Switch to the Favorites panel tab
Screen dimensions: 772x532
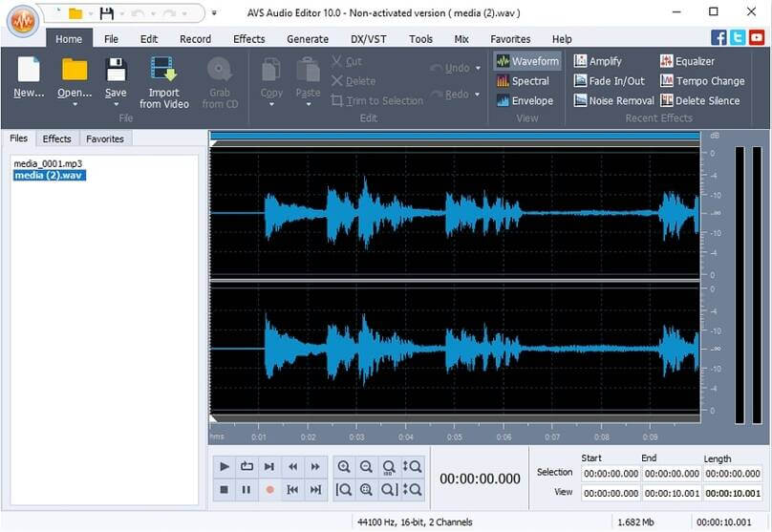[105, 138]
